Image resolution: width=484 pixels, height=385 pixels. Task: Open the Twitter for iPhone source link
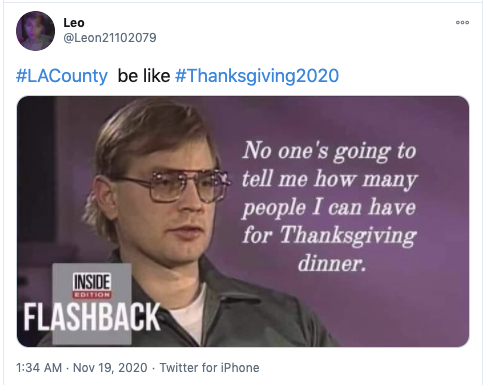[x=209, y=368]
